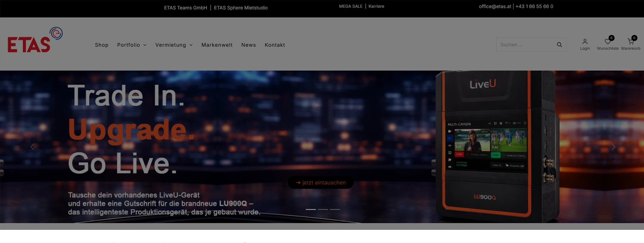Follow the ETAS Teams GmbH link
The image size is (644, 243).
[x=185, y=8]
